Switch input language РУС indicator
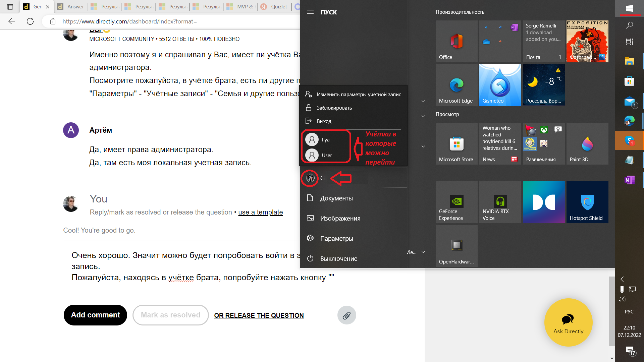The width and height of the screenshot is (644, 362). 629,311
